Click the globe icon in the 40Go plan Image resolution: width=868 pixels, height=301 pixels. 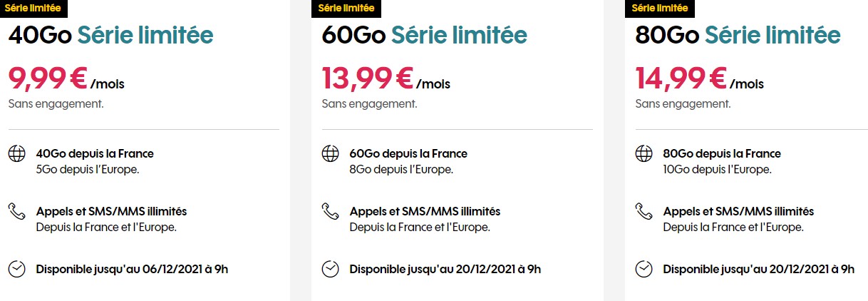16,153
